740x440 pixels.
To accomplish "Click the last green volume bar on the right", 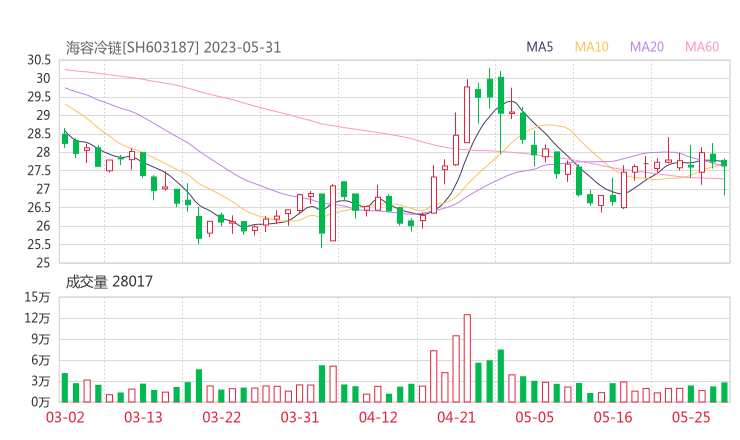I will (724, 392).
